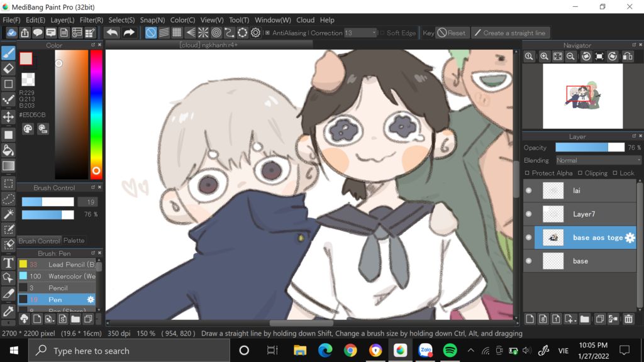
Task: Show hidden system tray icons
Action: pos(470,351)
